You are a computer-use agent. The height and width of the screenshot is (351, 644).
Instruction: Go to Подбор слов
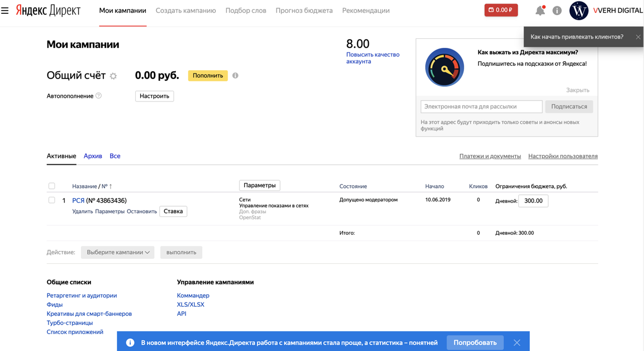click(246, 10)
